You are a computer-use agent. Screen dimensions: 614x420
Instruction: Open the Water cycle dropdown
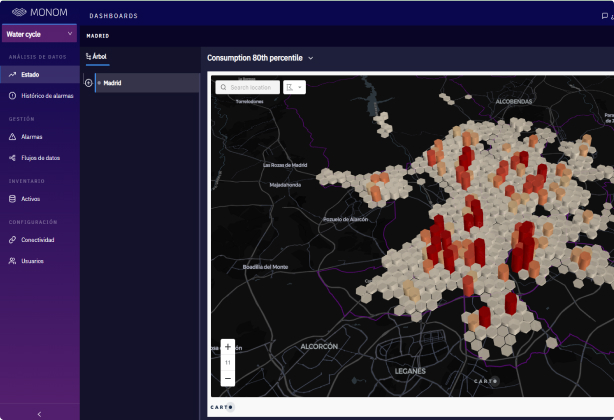[x=40, y=34]
